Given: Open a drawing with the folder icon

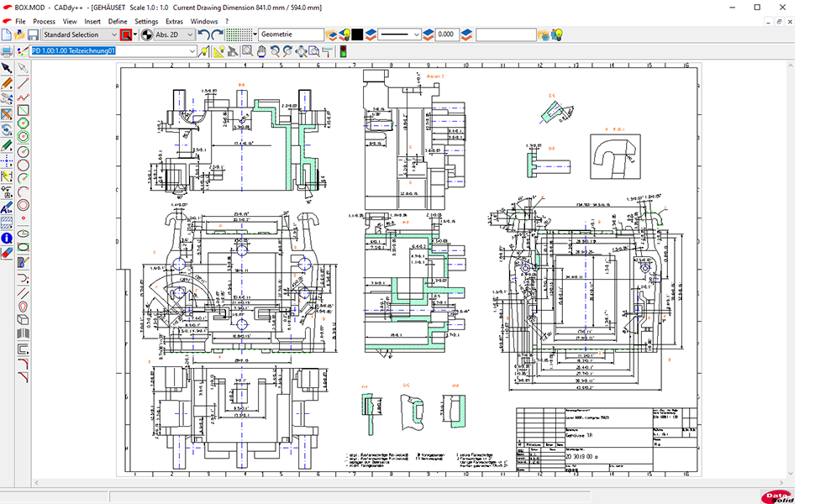Looking at the screenshot, I should click(x=20, y=34).
